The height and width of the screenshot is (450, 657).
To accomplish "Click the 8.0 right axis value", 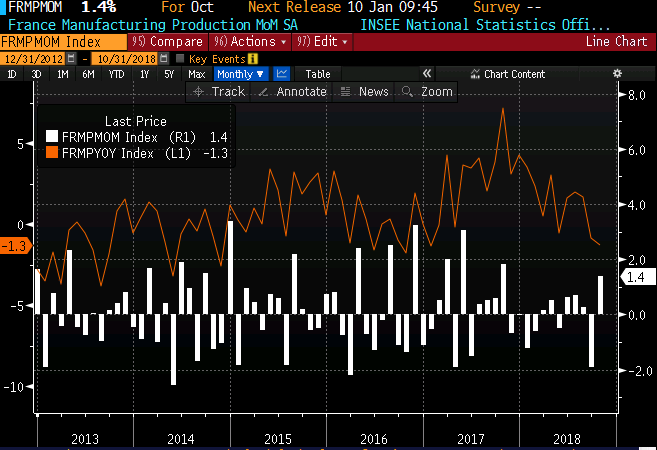I will tap(637, 95).
